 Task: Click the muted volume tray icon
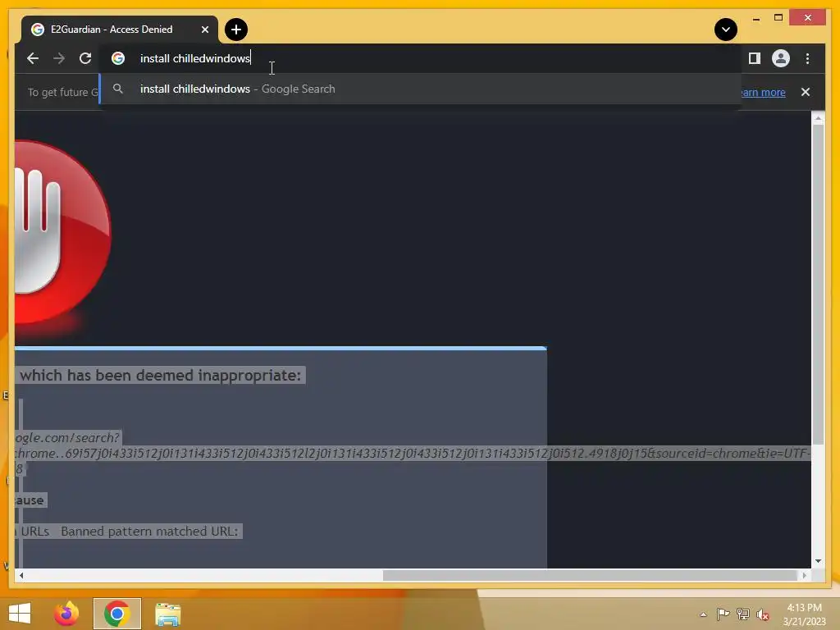pyautogui.click(x=762, y=614)
